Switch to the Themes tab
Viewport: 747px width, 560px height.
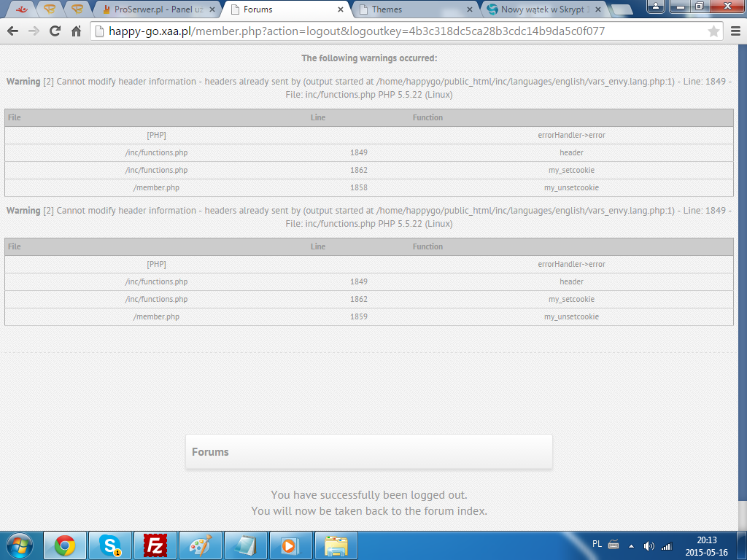[x=414, y=9]
